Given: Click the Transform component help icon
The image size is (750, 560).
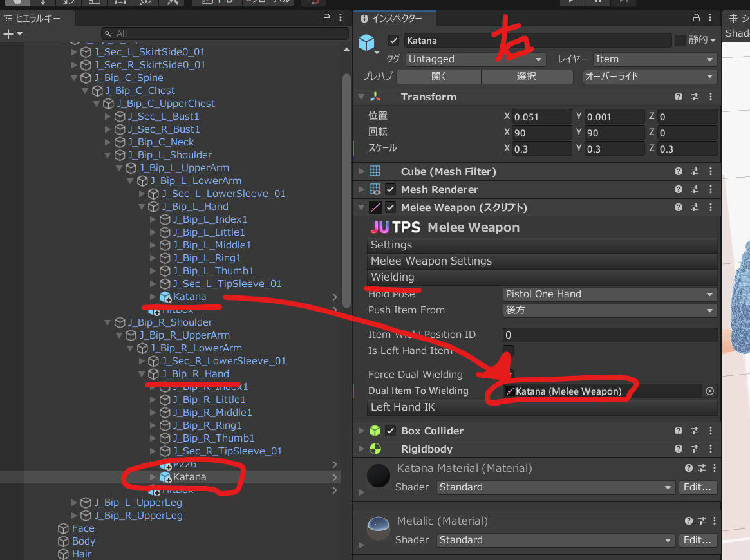Looking at the screenshot, I should coord(679,97).
